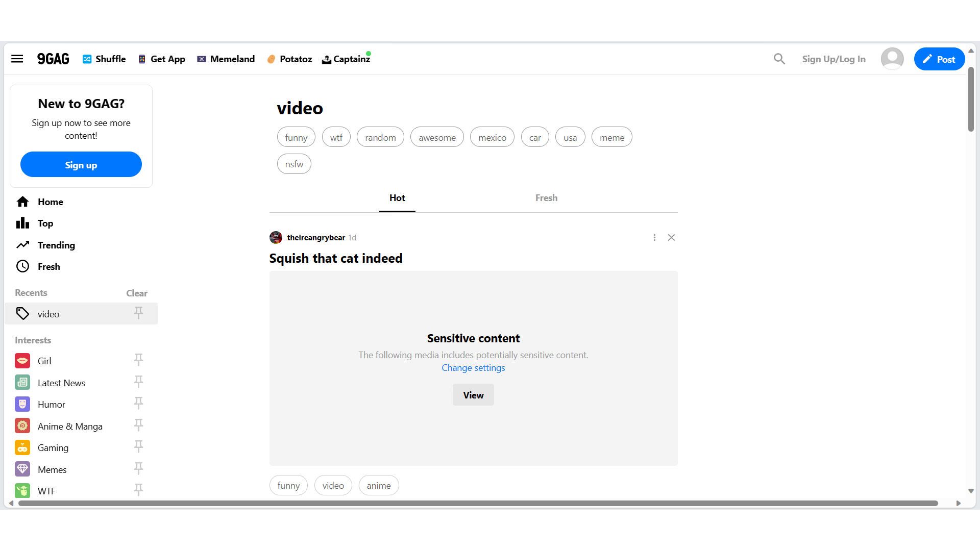Pin the Girl interest
Screen dimensions: 980x551
coord(138,360)
